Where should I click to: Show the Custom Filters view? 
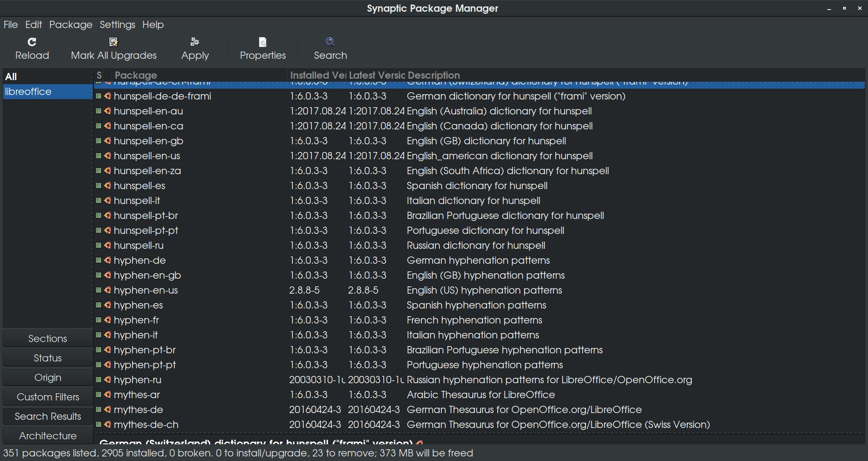point(47,397)
